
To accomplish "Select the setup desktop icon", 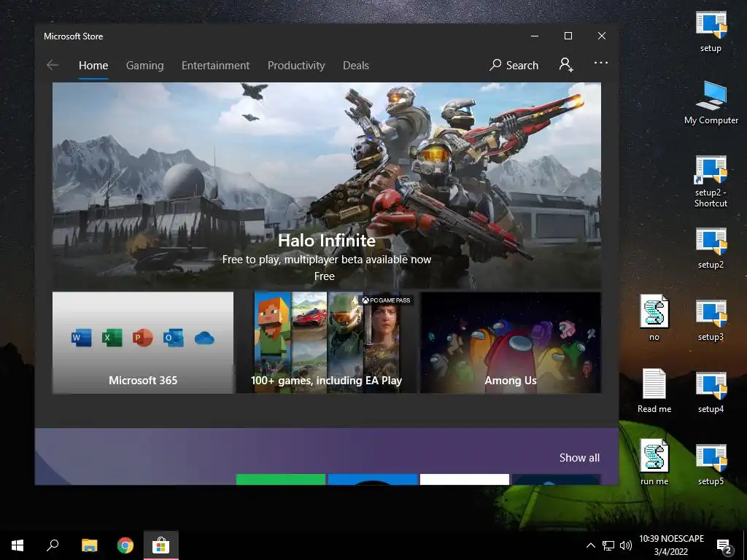I will pos(711,32).
